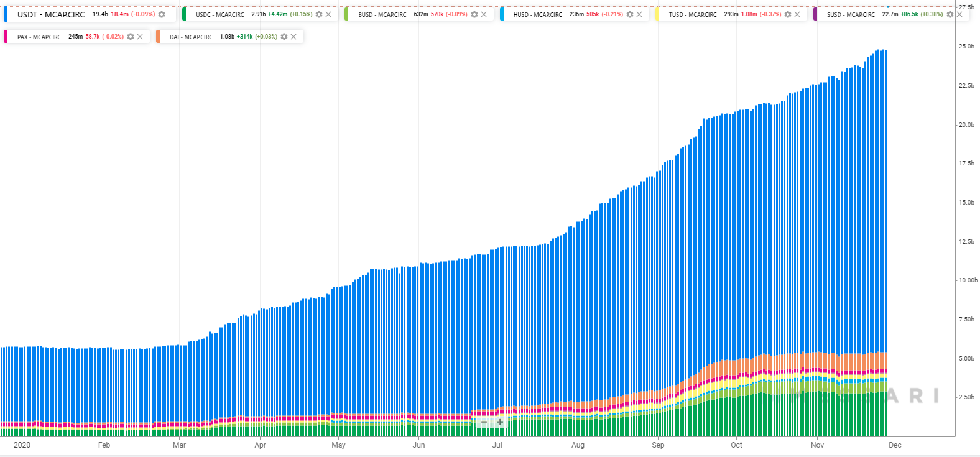Click the purple SUSD legend color swatch
The image size is (980, 457).
click(815, 14)
